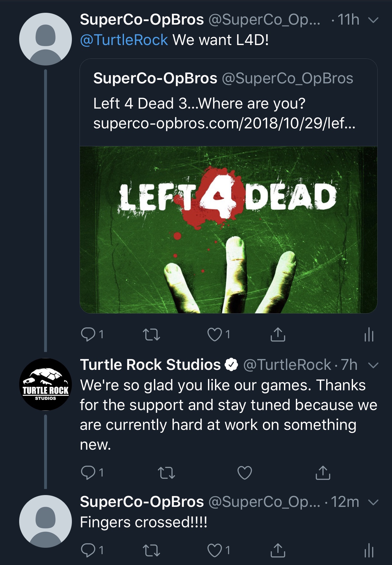Retweet the 'Fingers crossed!!!!' tweet
This screenshot has width=392, height=565.
coord(151,550)
